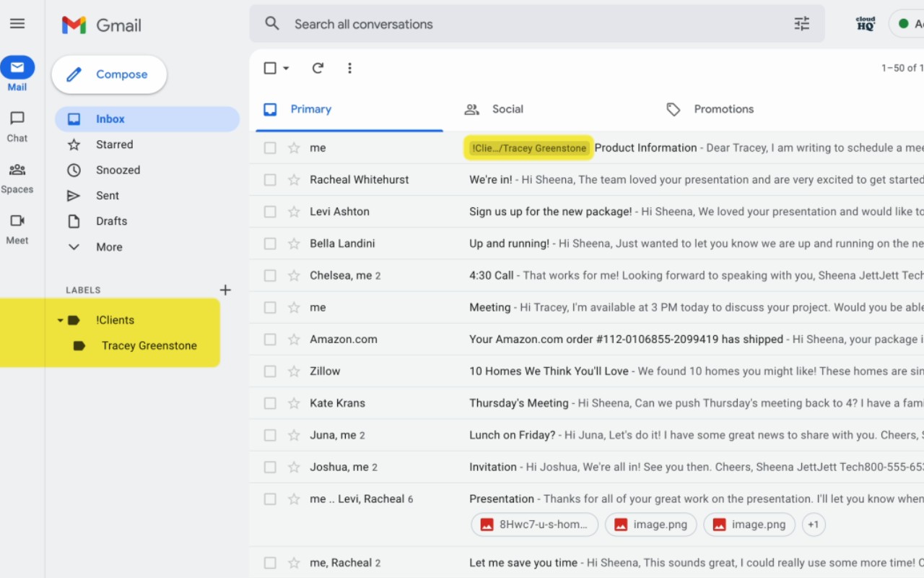
Task: Star the 4:30 Call email
Action: pos(294,275)
